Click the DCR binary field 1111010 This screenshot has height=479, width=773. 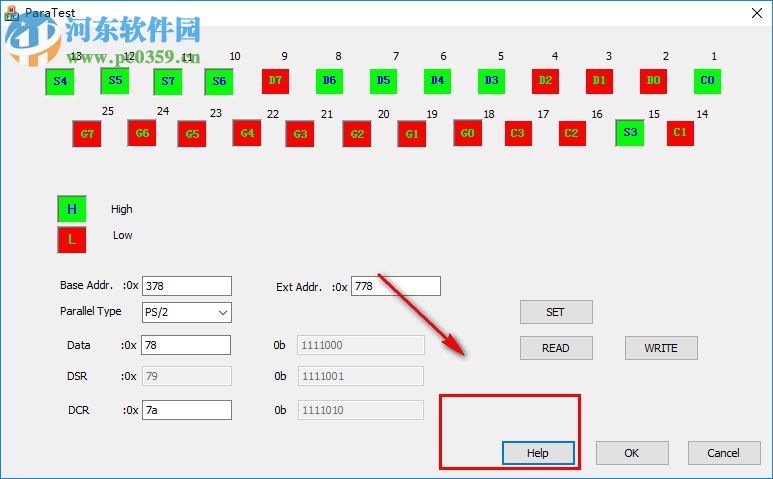[x=361, y=410]
